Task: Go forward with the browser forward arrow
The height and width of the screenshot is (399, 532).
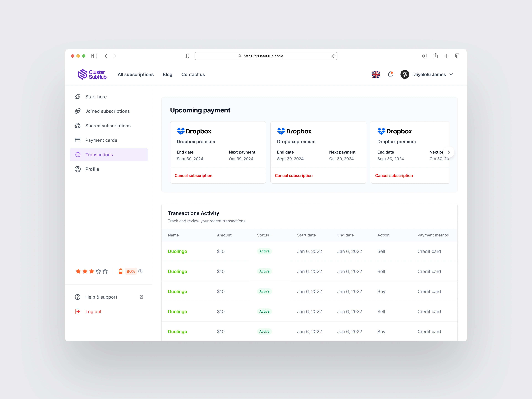Action: tap(115, 56)
